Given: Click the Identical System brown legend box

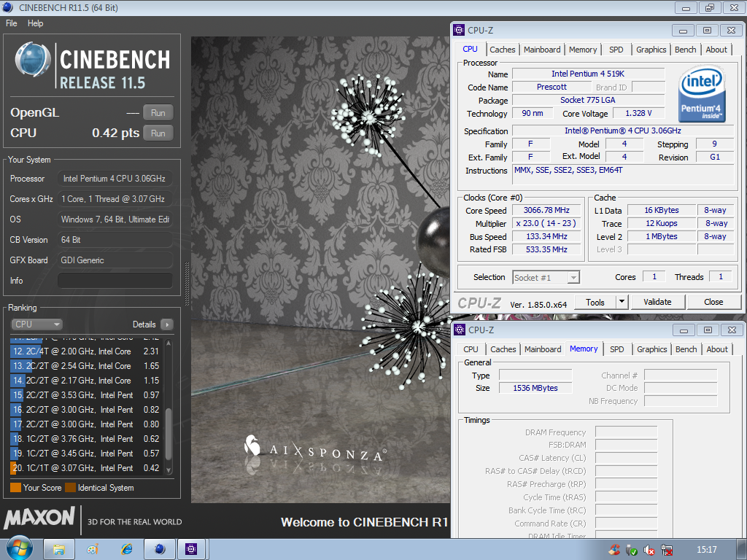Looking at the screenshot, I should 70,488.
